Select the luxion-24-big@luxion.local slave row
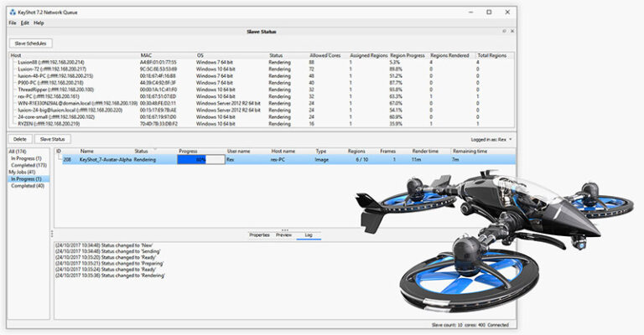The height and width of the screenshot is (335, 644). (262, 110)
